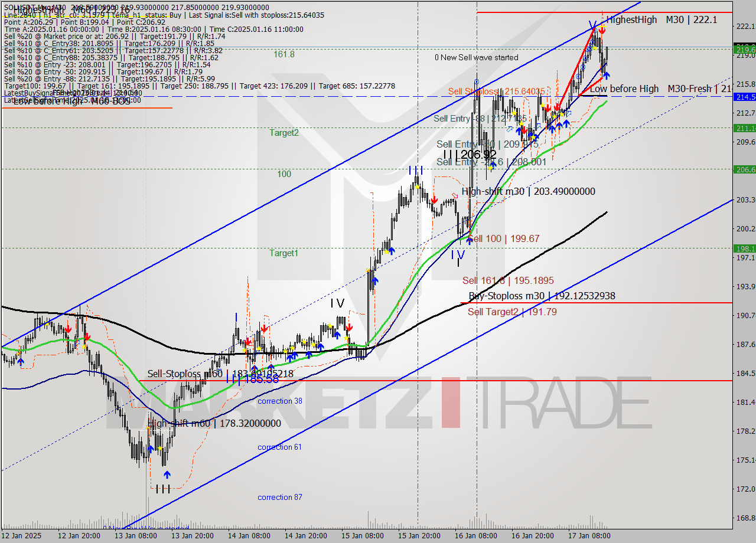Click the 'I I | 206.92' wave label
Viewport: 756px width, 543px height.
pos(470,155)
